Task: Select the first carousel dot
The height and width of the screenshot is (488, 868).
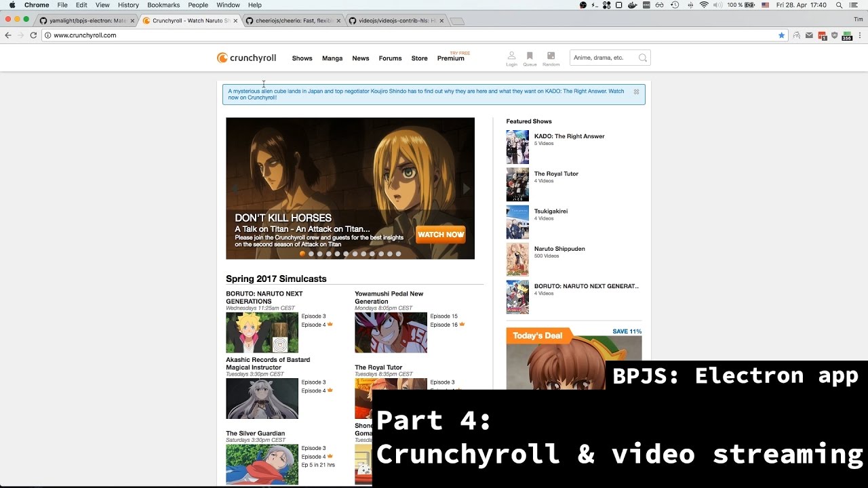Action: click(302, 253)
